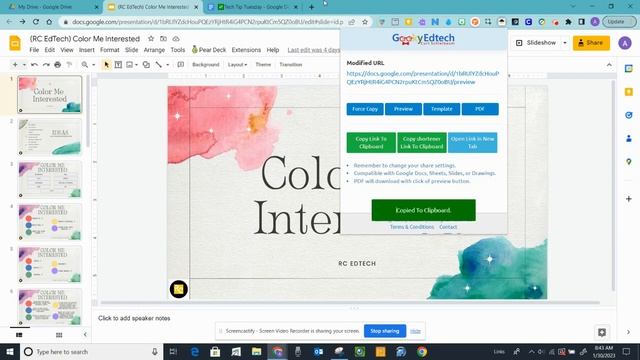Expand the insert image dropdown arrow
Screen dimensions: 640x360
click(136, 64)
